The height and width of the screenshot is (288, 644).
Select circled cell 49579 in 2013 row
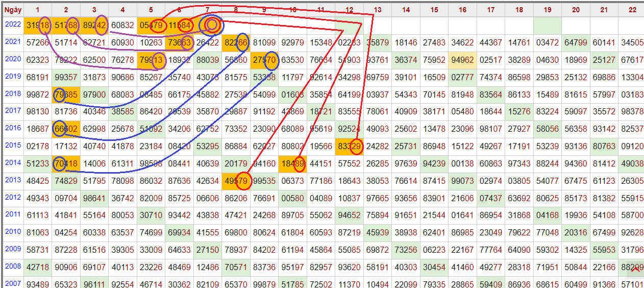click(x=236, y=181)
